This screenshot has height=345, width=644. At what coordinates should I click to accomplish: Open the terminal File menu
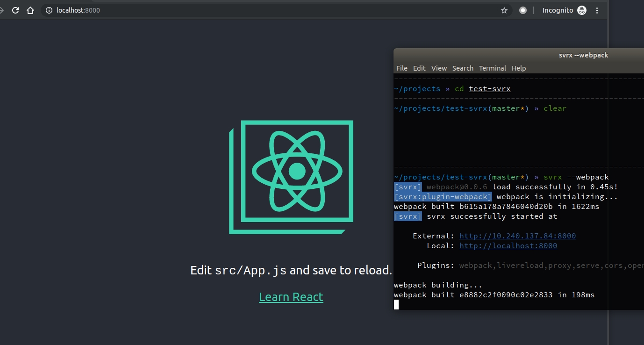point(401,68)
